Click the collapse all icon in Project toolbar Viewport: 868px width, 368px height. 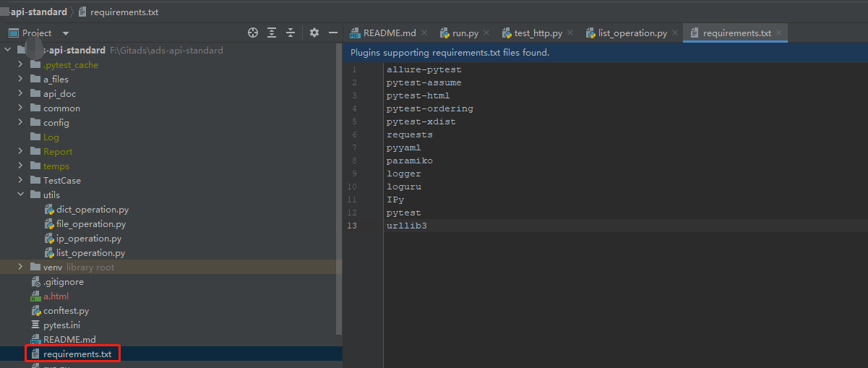pos(291,33)
